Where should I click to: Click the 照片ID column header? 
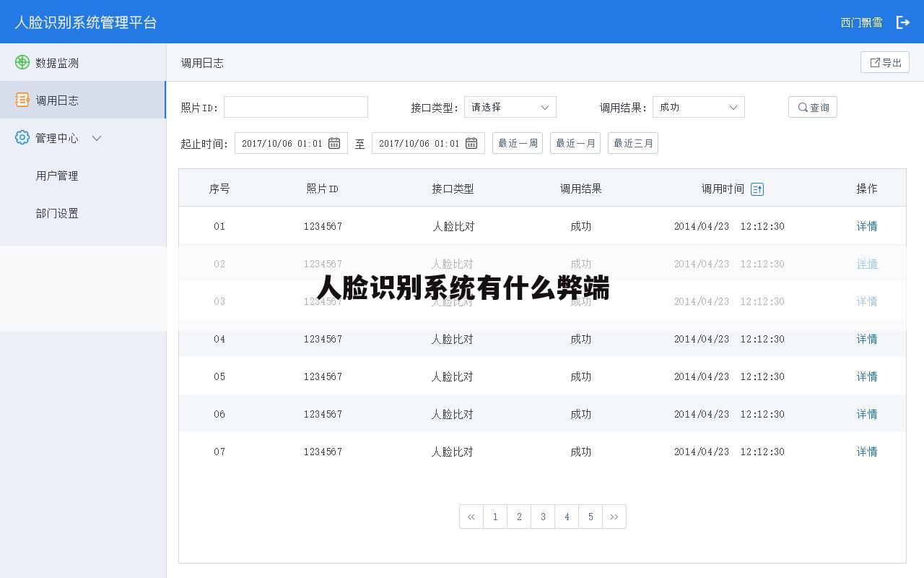coord(323,189)
